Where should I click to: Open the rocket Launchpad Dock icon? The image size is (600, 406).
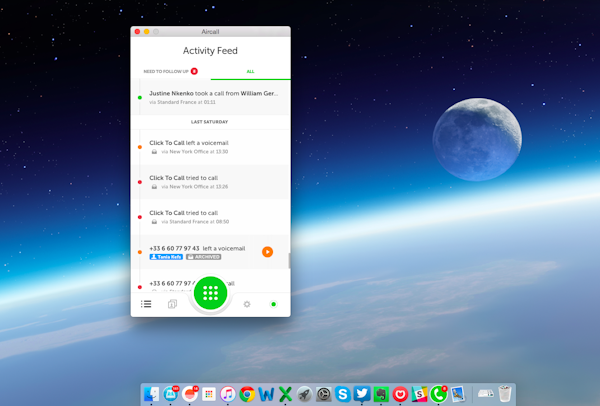305,394
